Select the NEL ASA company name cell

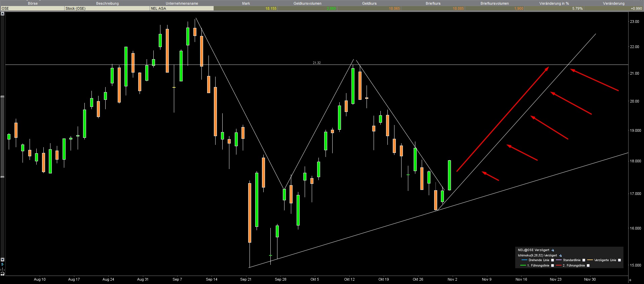(182, 8)
